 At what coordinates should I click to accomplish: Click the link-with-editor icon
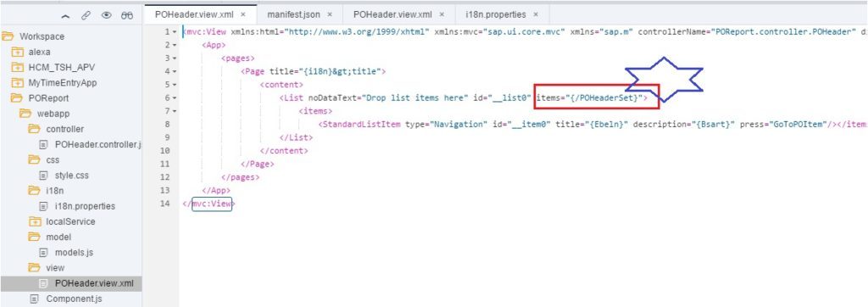click(86, 16)
